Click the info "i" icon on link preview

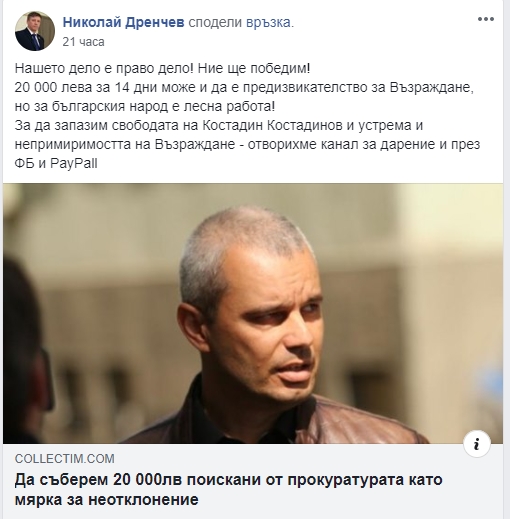tap(477, 444)
